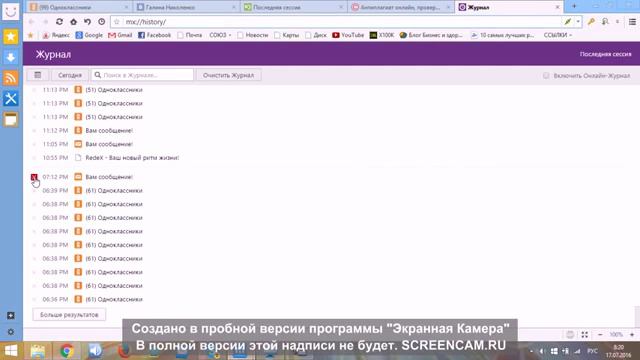Open the Новости bookmark
The image size is (640, 360).
pyautogui.click(x=253, y=36)
